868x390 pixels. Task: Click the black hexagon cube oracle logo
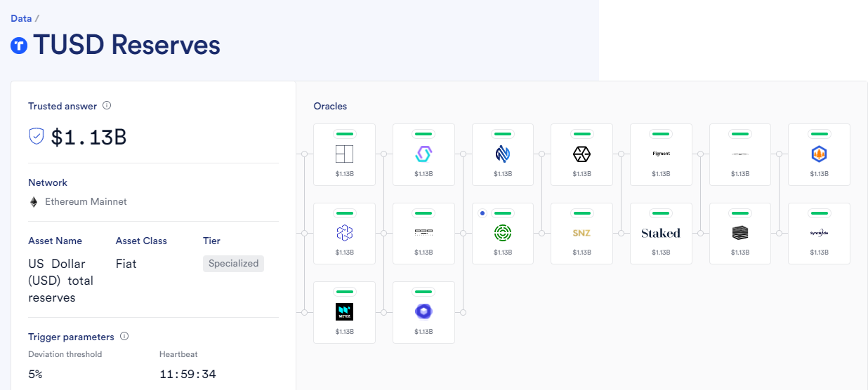pos(581,154)
